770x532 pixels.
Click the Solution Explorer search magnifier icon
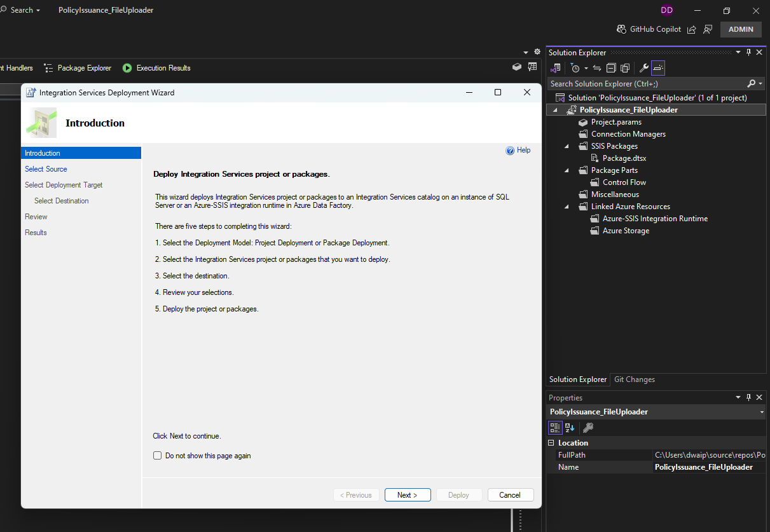[751, 84]
